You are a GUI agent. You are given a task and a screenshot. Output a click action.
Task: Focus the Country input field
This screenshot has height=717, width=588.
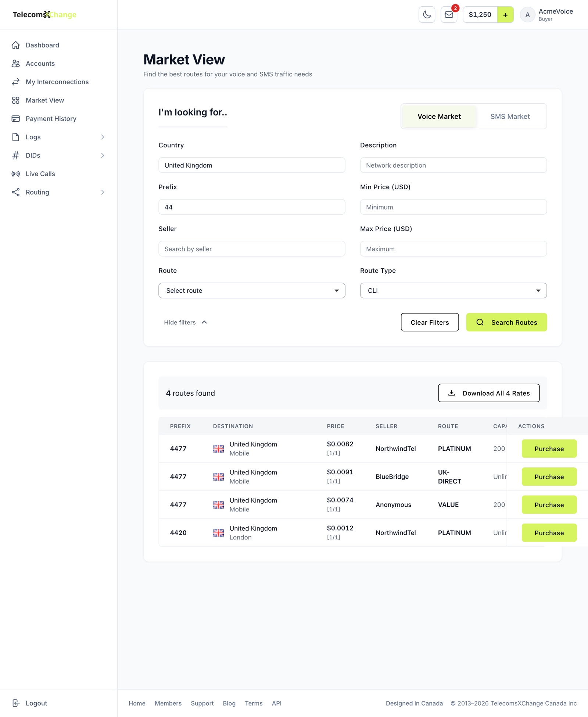(252, 165)
